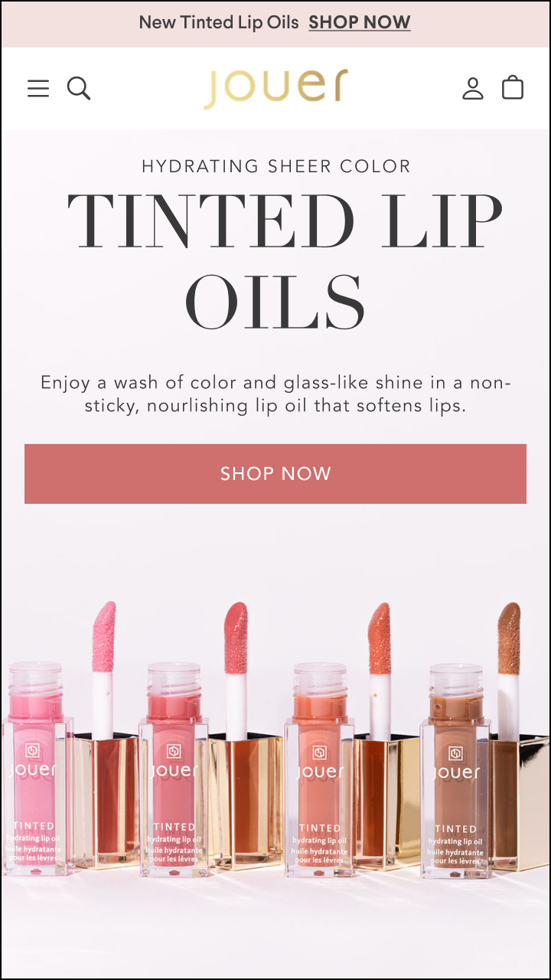Viewport: 551px width, 980px height.
Task: Open the search magnifier icon
Action: click(x=79, y=89)
